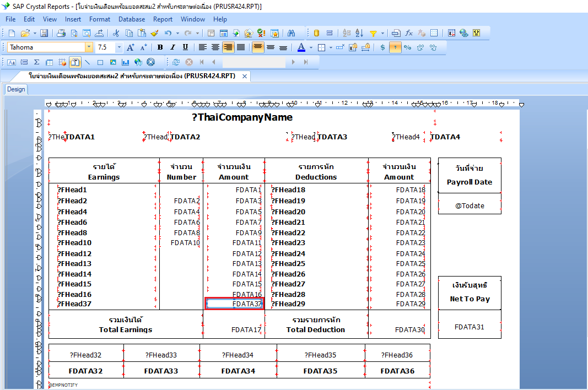Click the Insert Map globe icon

tap(138, 62)
